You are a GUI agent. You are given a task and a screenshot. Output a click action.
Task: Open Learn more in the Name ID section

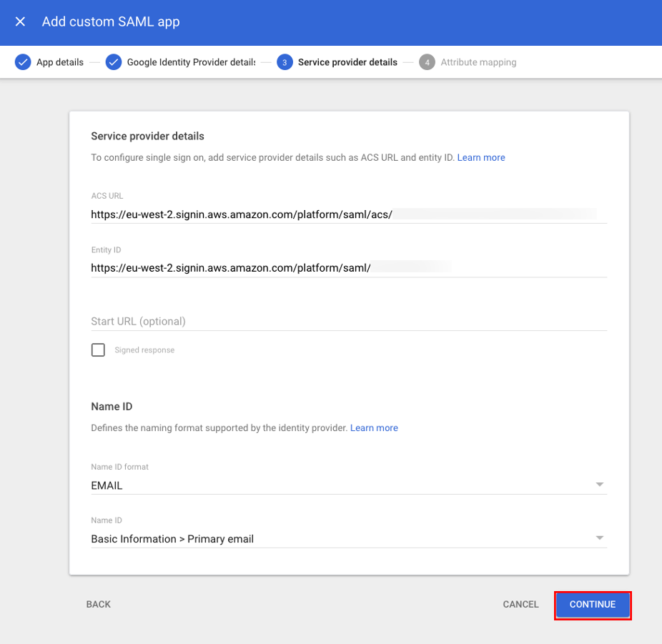[374, 427]
